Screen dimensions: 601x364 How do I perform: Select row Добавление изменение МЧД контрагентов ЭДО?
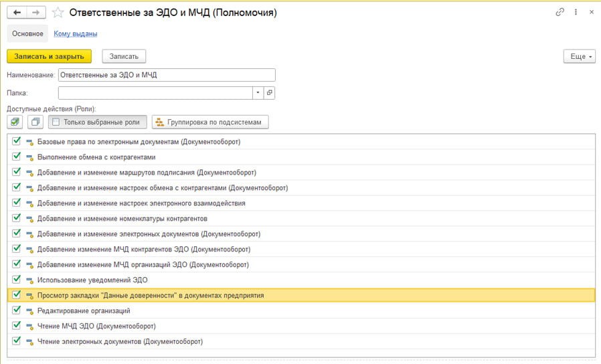(301, 250)
